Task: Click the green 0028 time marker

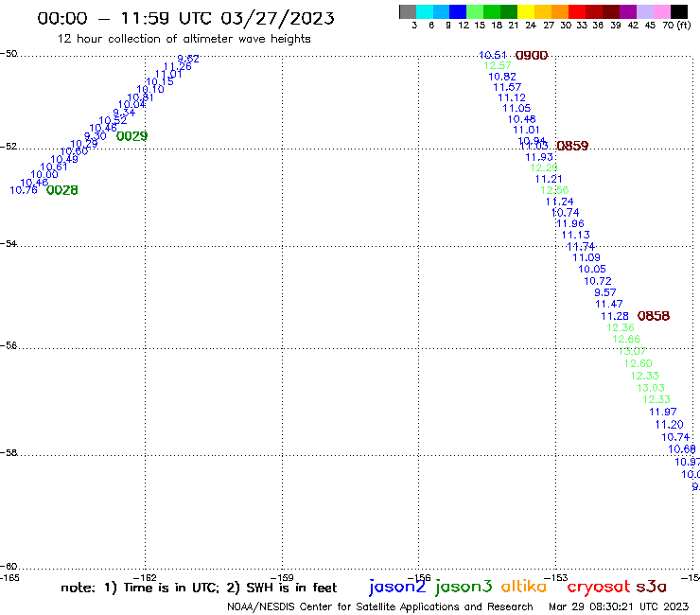Action: point(62,190)
